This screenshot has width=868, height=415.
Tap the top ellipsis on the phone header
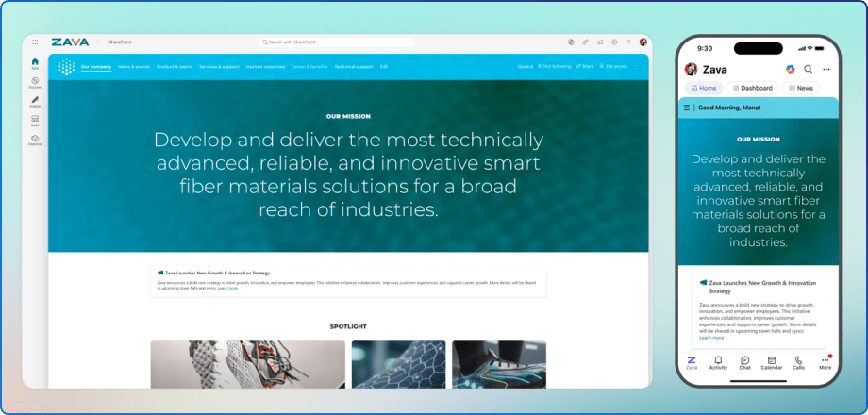[x=826, y=69]
